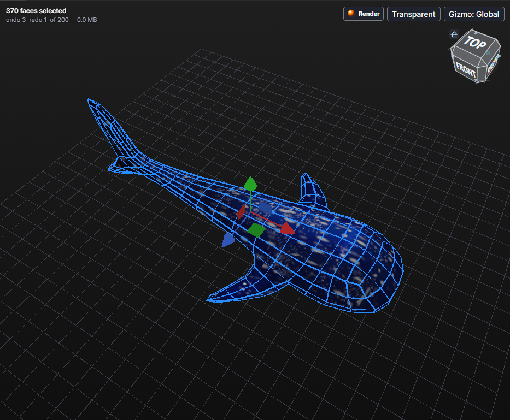Click the right arrow on the view cube
The width and height of the screenshot is (510, 420).
500,56
